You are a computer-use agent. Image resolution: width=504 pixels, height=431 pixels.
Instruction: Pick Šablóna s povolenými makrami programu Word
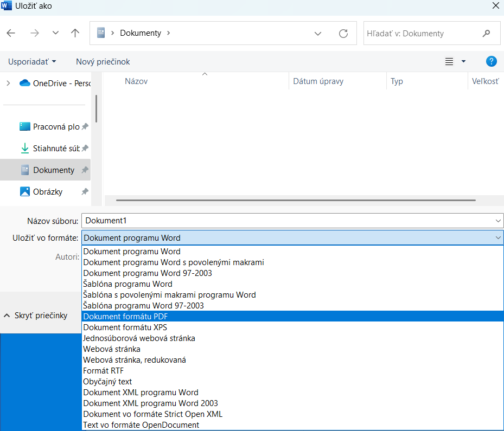(x=292, y=295)
